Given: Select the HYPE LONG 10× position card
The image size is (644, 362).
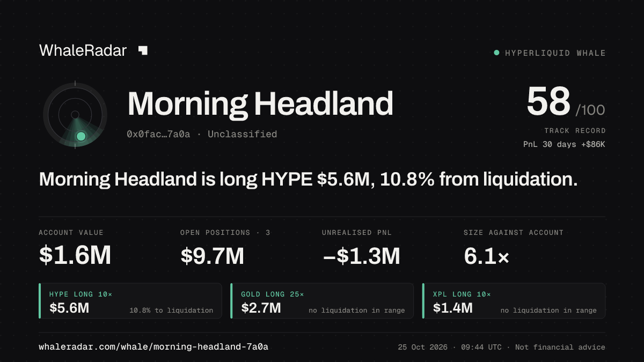Looking at the screenshot, I should [x=130, y=301].
